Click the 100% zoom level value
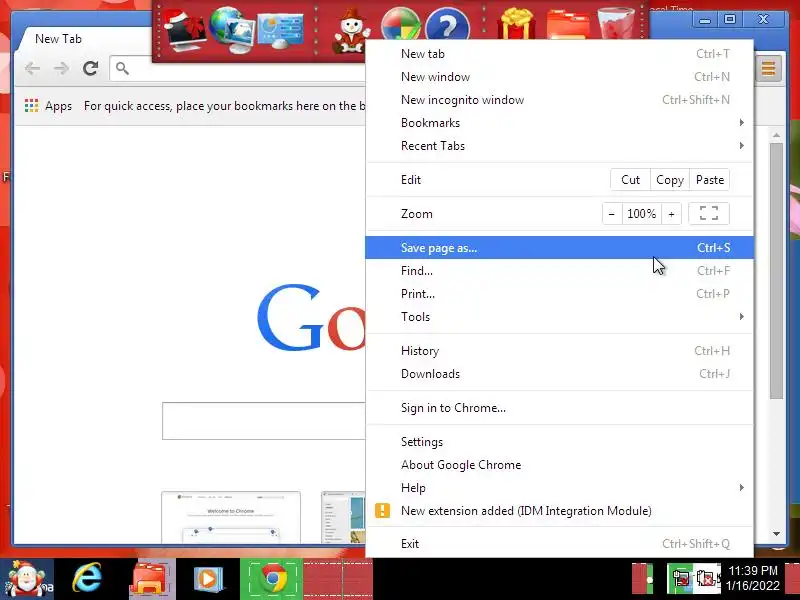This screenshot has height=600, width=800. pyautogui.click(x=642, y=213)
